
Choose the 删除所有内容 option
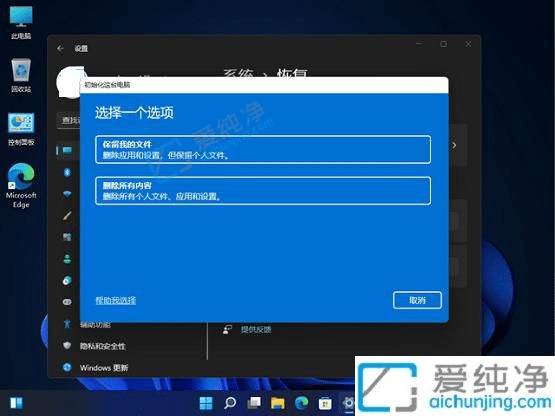click(263, 191)
